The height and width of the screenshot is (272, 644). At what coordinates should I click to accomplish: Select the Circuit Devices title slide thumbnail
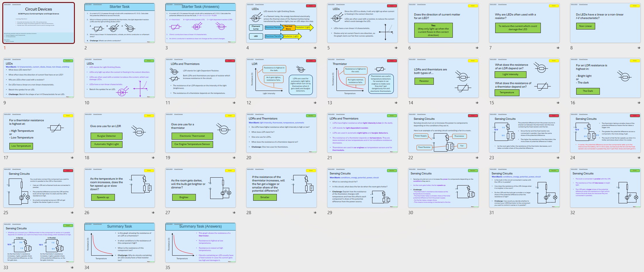coord(39,23)
